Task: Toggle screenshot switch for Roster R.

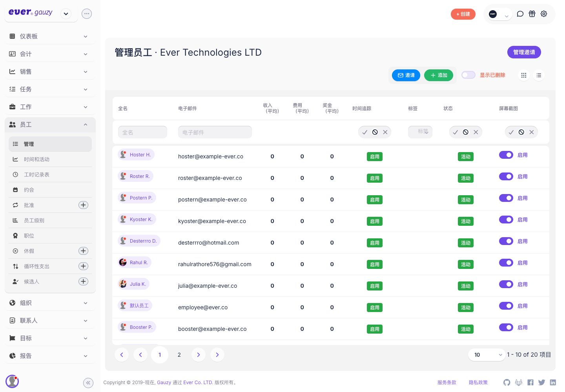Action: [506, 176]
